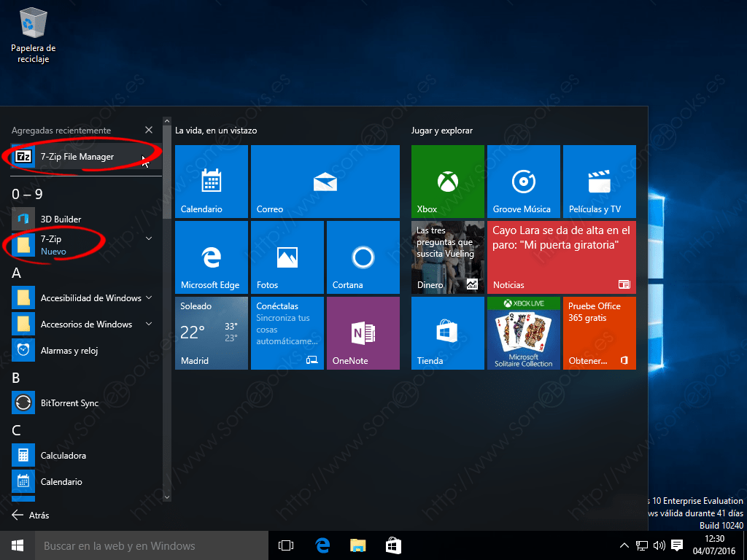Open the Cortana tile

coord(363,257)
